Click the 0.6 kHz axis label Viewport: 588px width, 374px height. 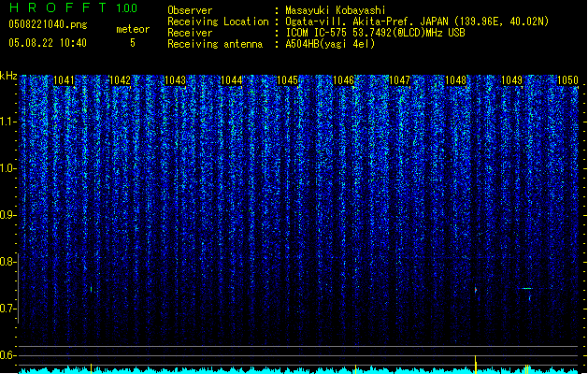[x=7, y=355]
